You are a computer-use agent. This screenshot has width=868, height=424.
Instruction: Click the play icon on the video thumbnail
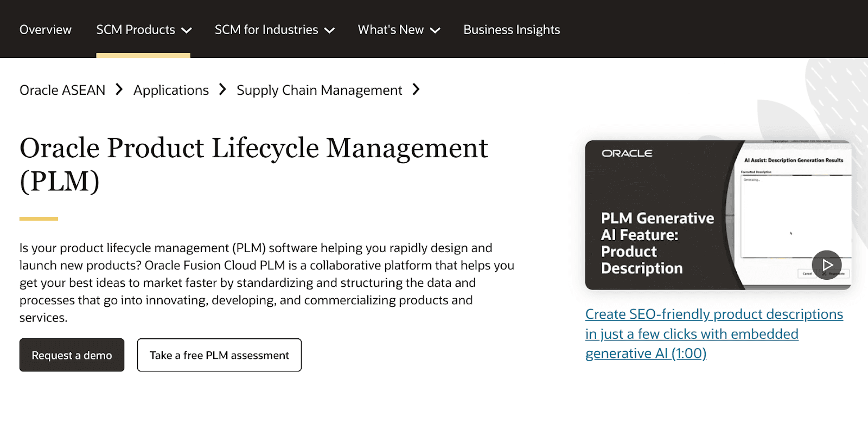point(827,265)
